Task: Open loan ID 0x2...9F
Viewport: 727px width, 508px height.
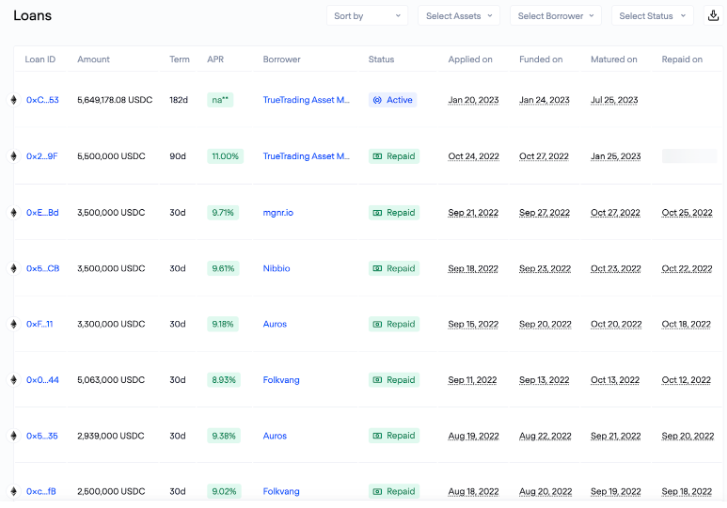Action: pos(42,156)
